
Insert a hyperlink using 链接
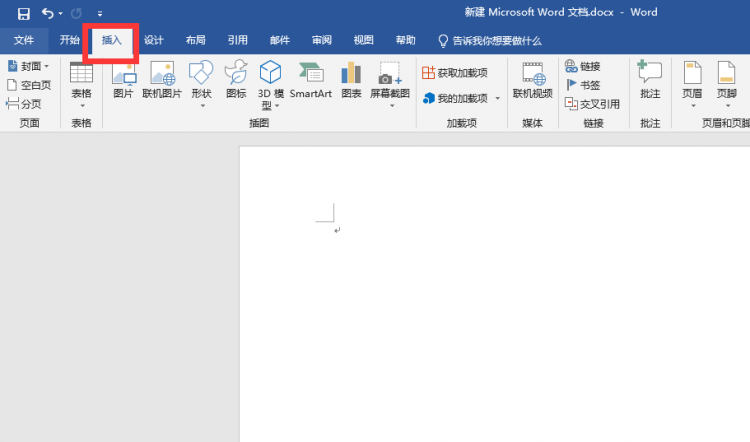tap(583, 66)
